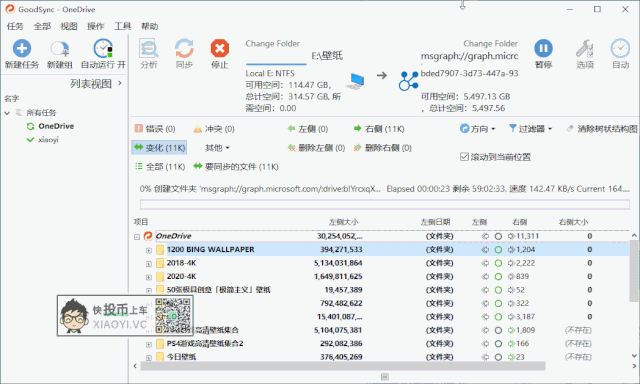This screenshot has width=640, height=384.
Task: Open Options (选项) wrench icon
Action: [584, 49]
